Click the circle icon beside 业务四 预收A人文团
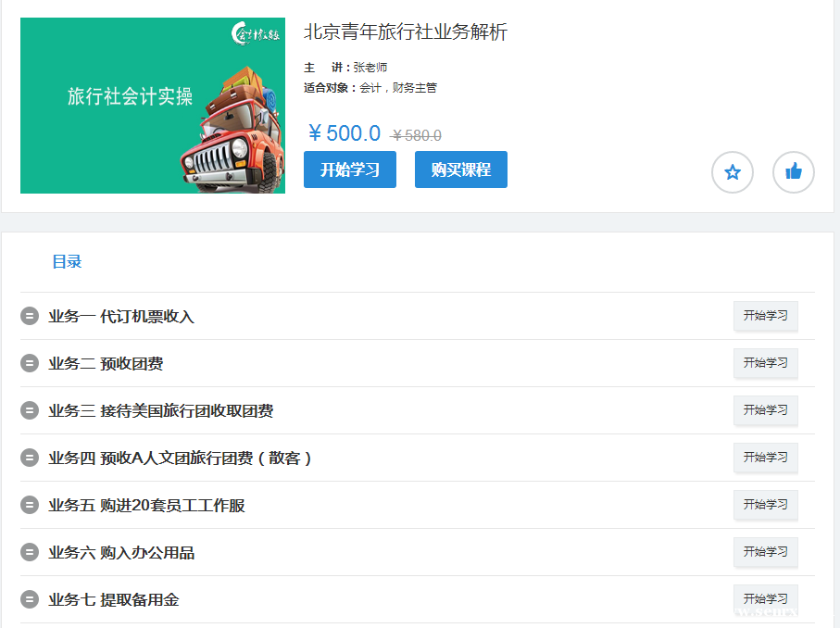 (30, 458)
